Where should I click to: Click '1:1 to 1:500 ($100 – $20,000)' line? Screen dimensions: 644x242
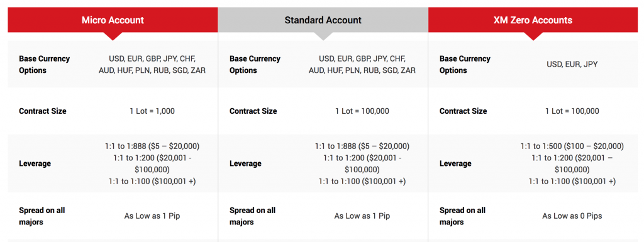pyautogui.click(x=572, y=146)
